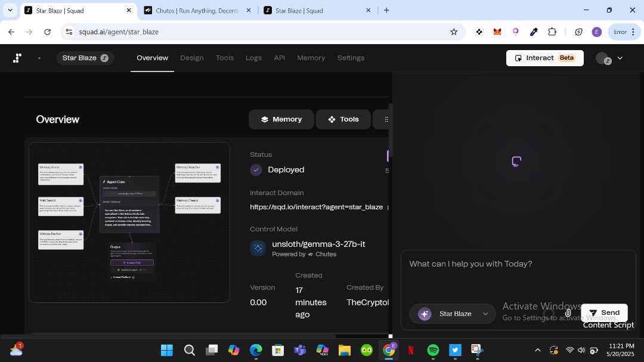Screen dimensions: 644x362
Task: Open the tab search dropdown arrow
Action: coord(10,10)
